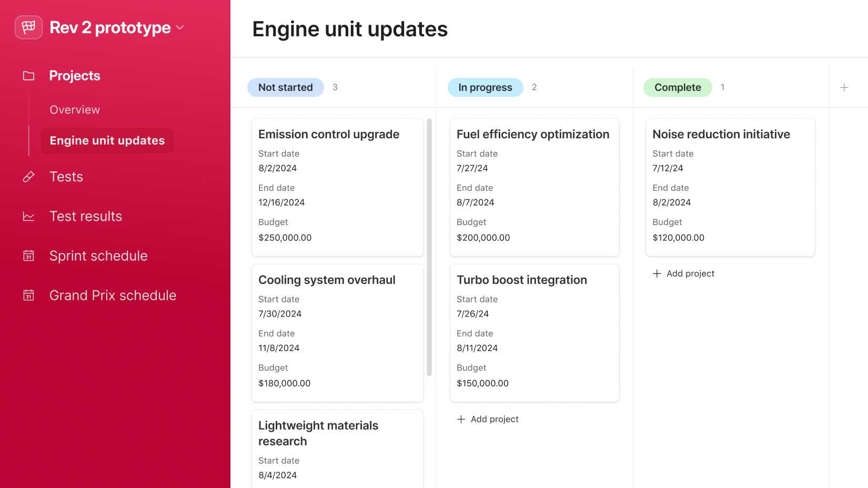Screen dimensions: 868x488
Task: Click the 8/7/2024 end date
Action: coord(476,202)
